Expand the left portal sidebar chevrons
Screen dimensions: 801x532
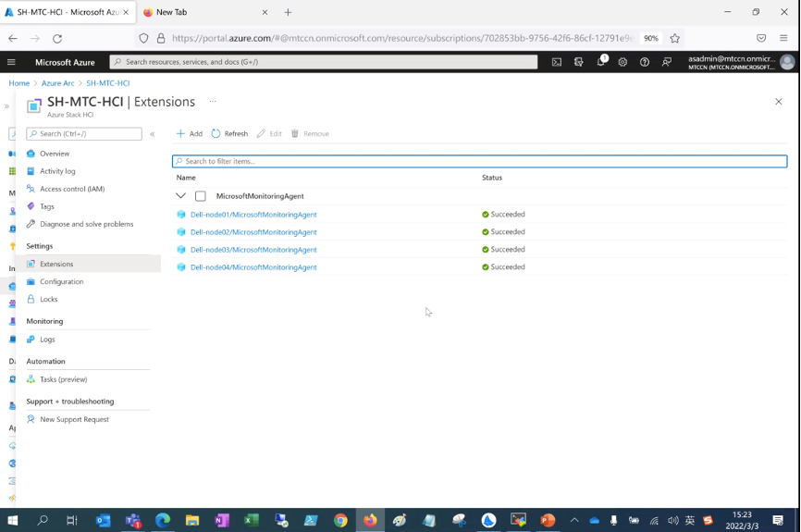click(x=6, y=106)
